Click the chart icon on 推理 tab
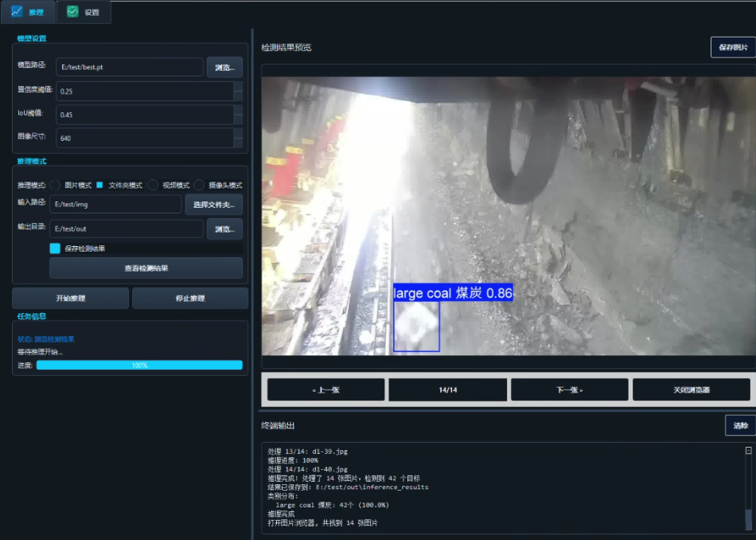This screenshot has width=756, height=540. coord(17,11)
